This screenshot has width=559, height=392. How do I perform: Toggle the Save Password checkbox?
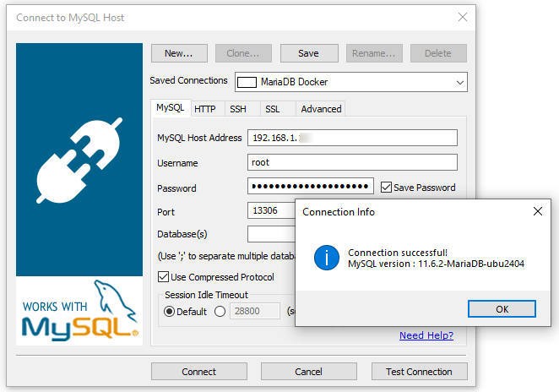pos(387,188)
